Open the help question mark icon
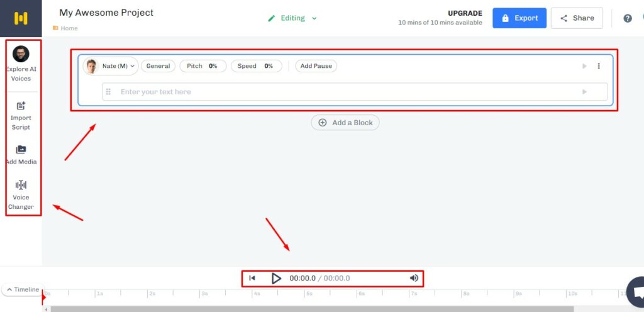 click(627, 18)
